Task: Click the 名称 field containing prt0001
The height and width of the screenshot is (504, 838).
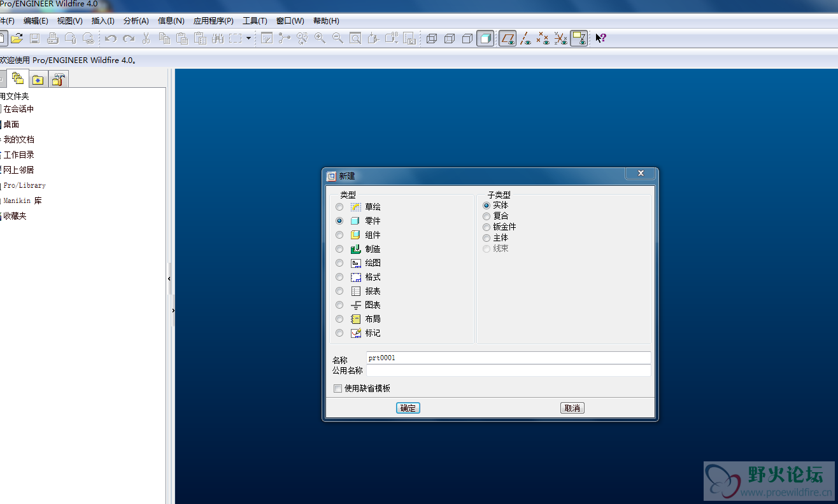Action: pyautogui.click(x=509, y=358)
